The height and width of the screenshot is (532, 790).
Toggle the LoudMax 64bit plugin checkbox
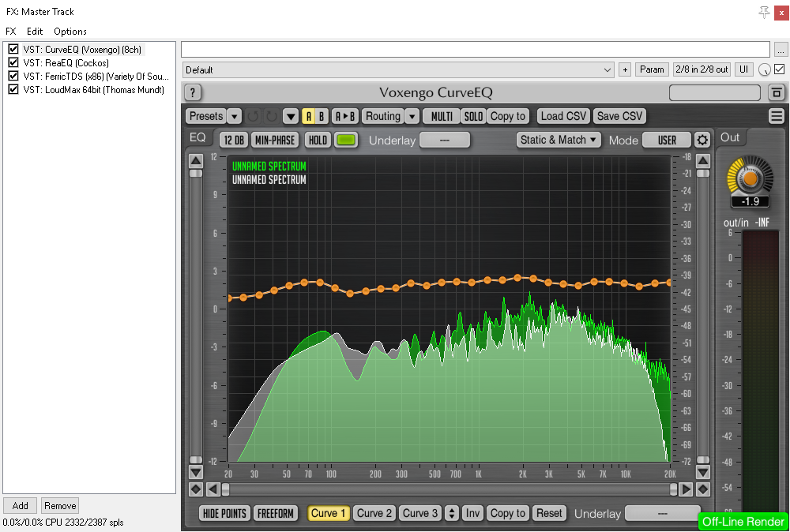(x=13, y=90)
